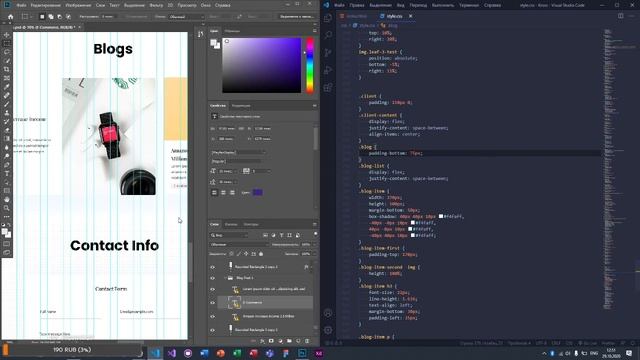The image size is (640, 360).
Task: Hide the bottom Rounded Rectangle layer
Action: point(213,330)
